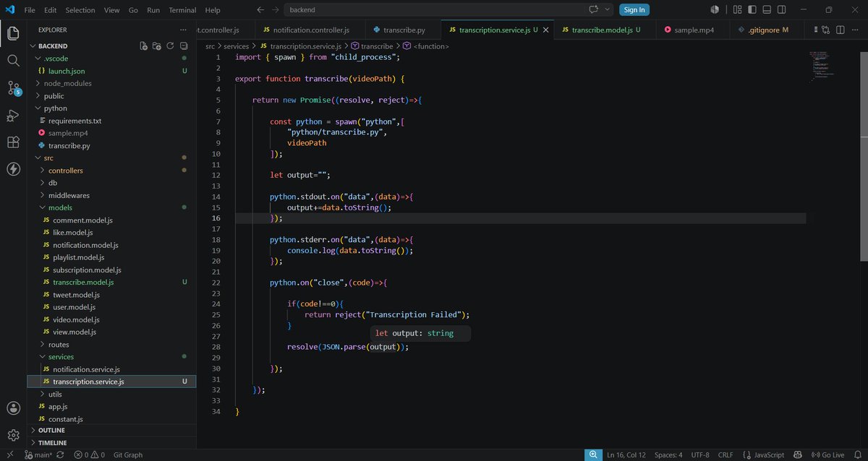Click the Sign In button
Viewport: 868px width, 461px height.
[x=634, y=9]
